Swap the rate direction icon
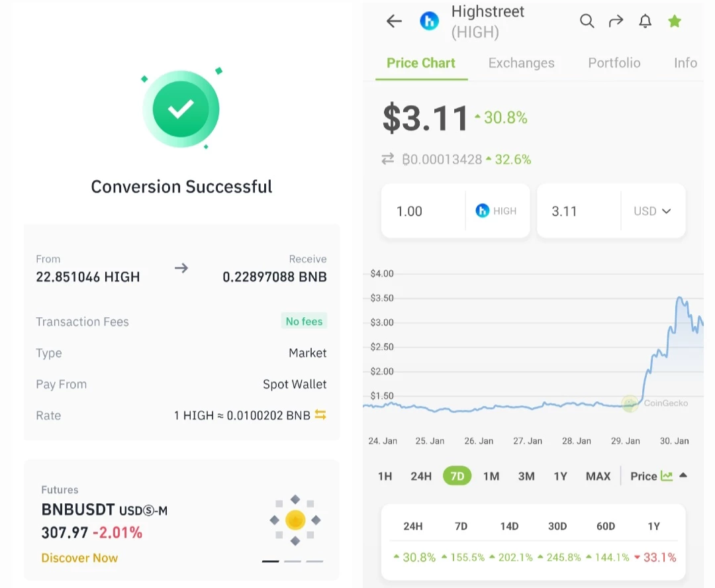The height and width of the screenshot is (588, 715). point(320,415)
